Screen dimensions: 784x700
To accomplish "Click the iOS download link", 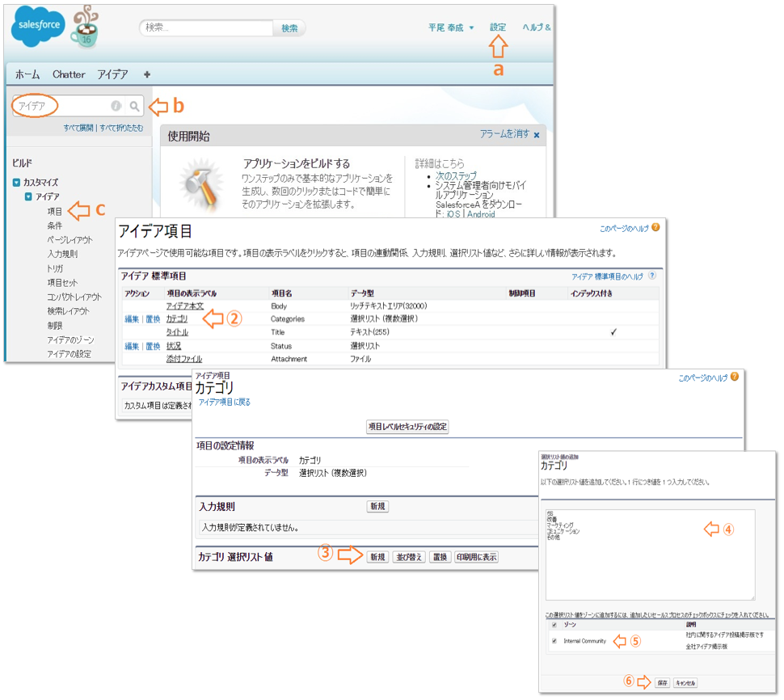I will 453,214.
